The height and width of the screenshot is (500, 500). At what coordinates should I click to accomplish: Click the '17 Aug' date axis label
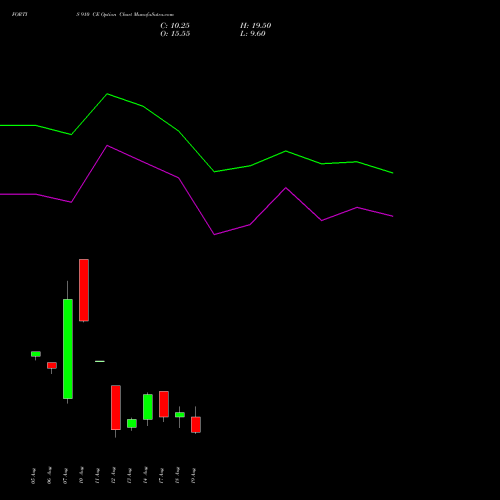pyautogui.click(x=161, y=476)
